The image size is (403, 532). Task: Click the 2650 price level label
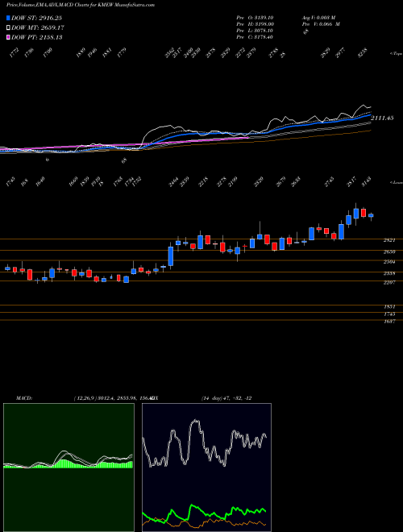point(389,251)
